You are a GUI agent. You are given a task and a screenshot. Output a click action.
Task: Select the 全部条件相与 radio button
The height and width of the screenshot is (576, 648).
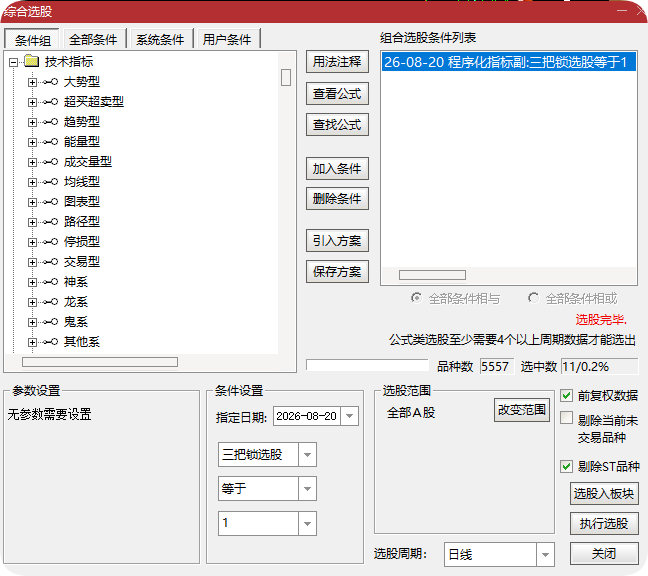click(417, 298)
